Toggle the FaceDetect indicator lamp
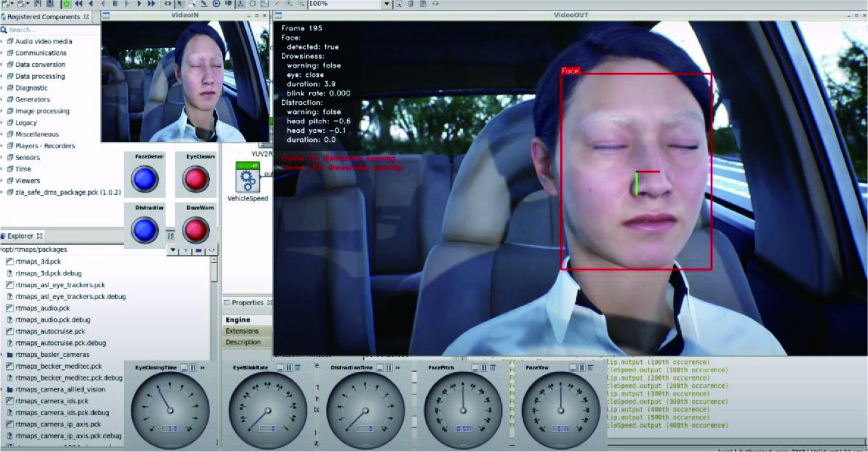The image size is (868, 452). pyautogui.click(x=145, y=178)
